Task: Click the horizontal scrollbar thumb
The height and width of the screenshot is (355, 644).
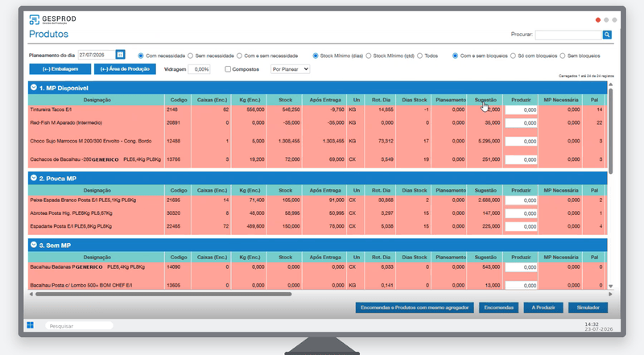Action: coord(163,294)
